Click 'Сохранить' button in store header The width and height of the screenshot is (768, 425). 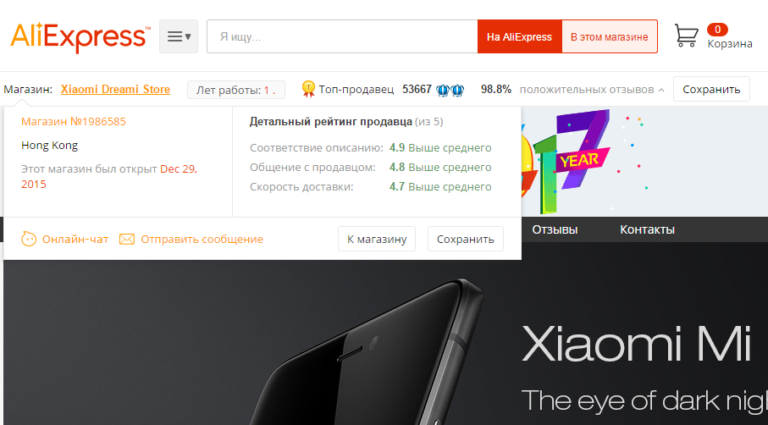click(711, 89)
